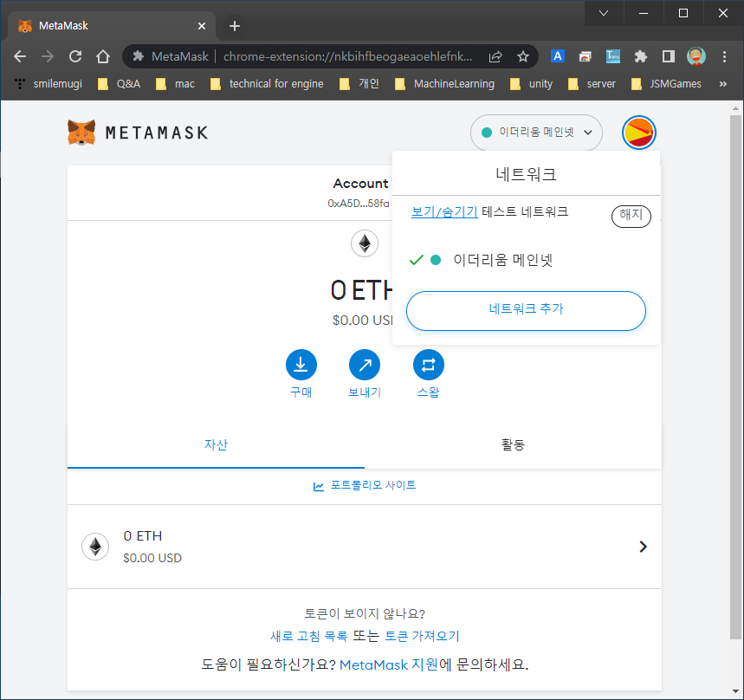This screenshot has width=744, height=700.
Task: Click the 해지 button
Action: pyautogui.click(x=631, y=216)
